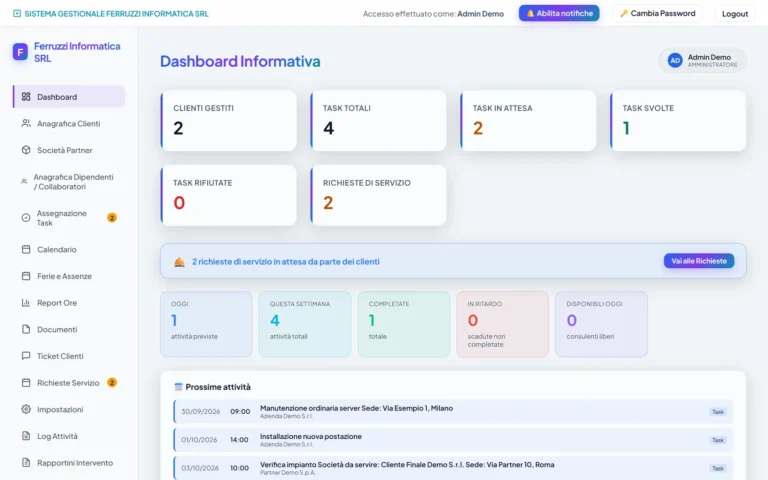Click the Abilita notifiche button
The height and width of the screenshot is (480, 768).
tap(559, 13)
